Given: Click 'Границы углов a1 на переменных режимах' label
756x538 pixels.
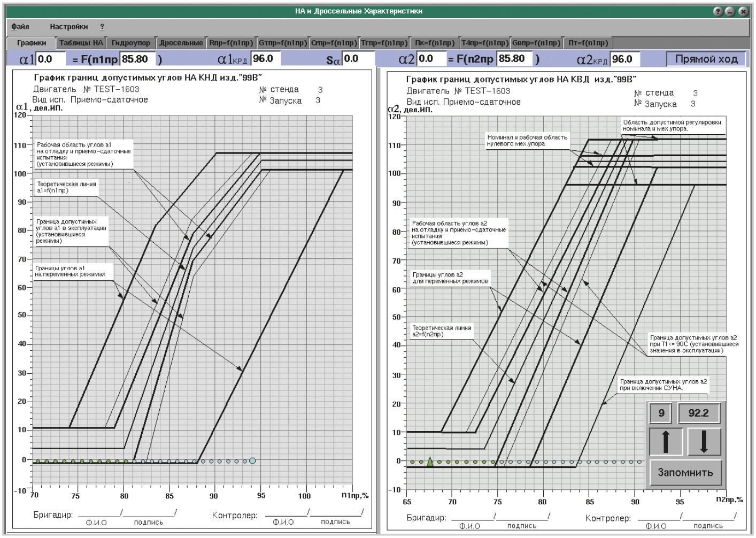Looking at the screenshot, I should tap(70, 271).
